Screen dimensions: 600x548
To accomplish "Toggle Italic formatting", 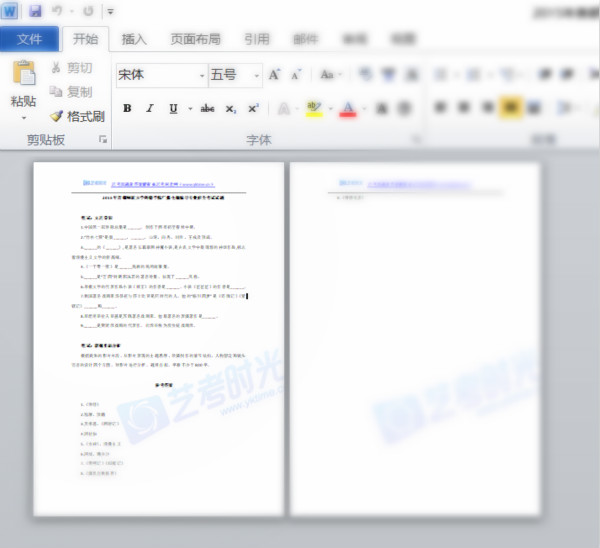I will click(150, 108).
